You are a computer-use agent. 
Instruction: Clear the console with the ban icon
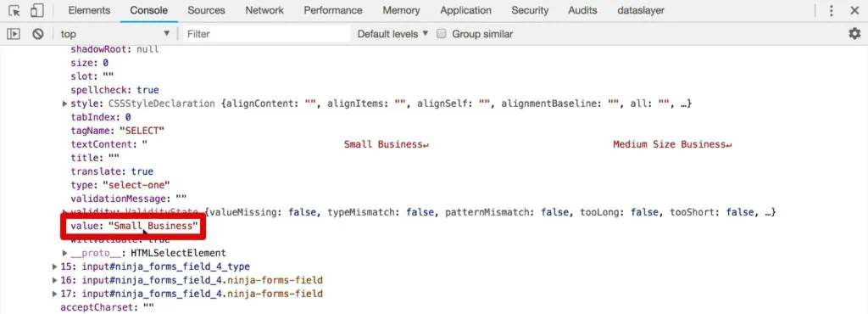point(37,34)
